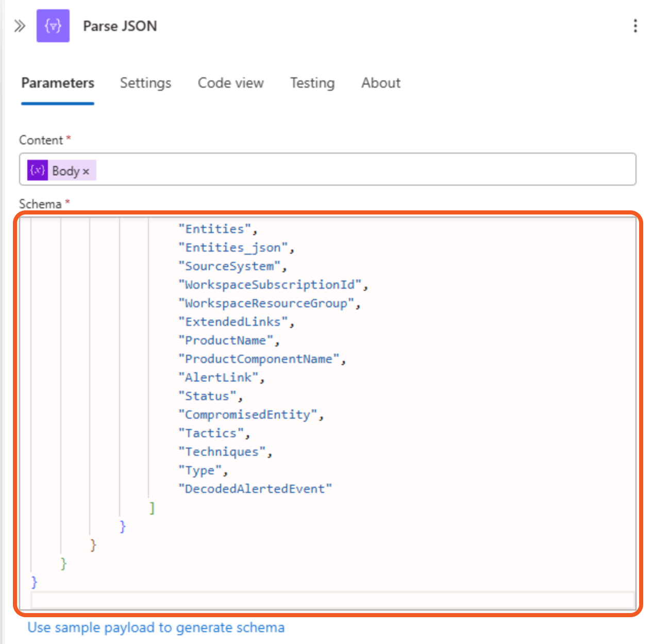The image size is (652, 644).
Task: Click the DecodedAlertedEvent entry in the schema
Action: click(x=256, y=488)
